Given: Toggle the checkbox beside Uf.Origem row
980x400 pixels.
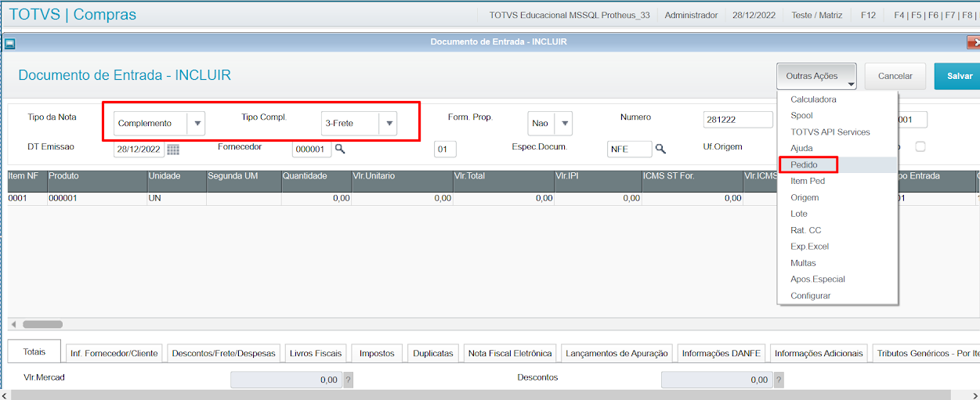Looking at the screenshot, I should (x=920, y=146).
